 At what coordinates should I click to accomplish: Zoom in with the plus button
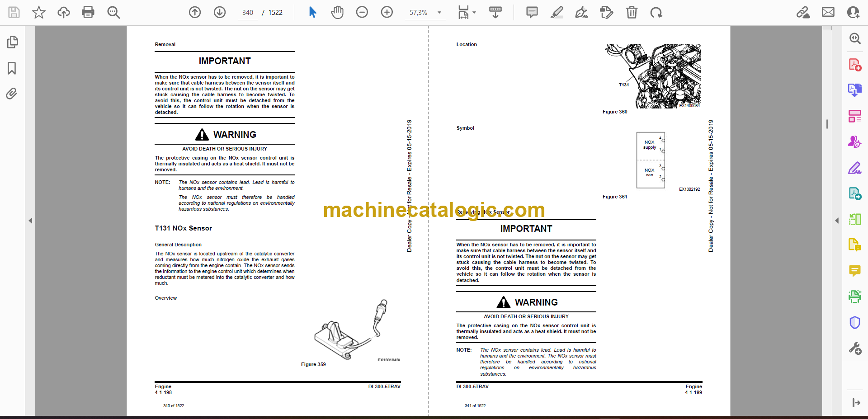pyautogui.click(x=387, y=12)
